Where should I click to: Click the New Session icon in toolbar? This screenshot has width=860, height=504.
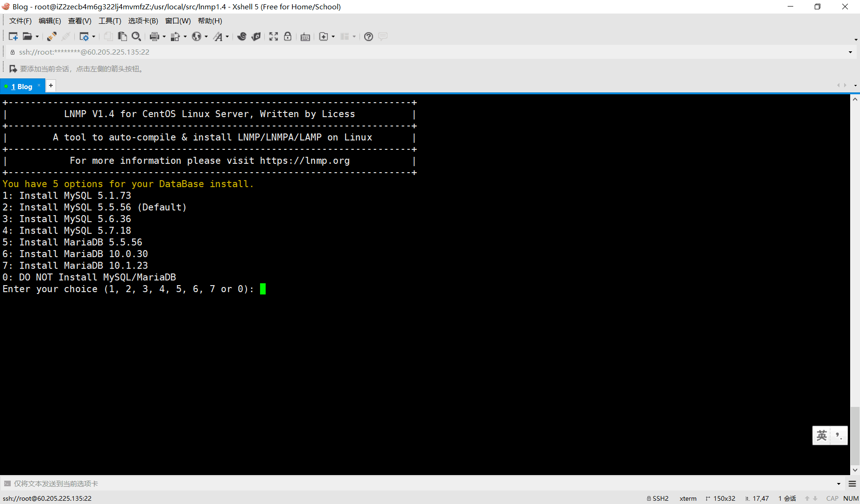click(13, 36)
